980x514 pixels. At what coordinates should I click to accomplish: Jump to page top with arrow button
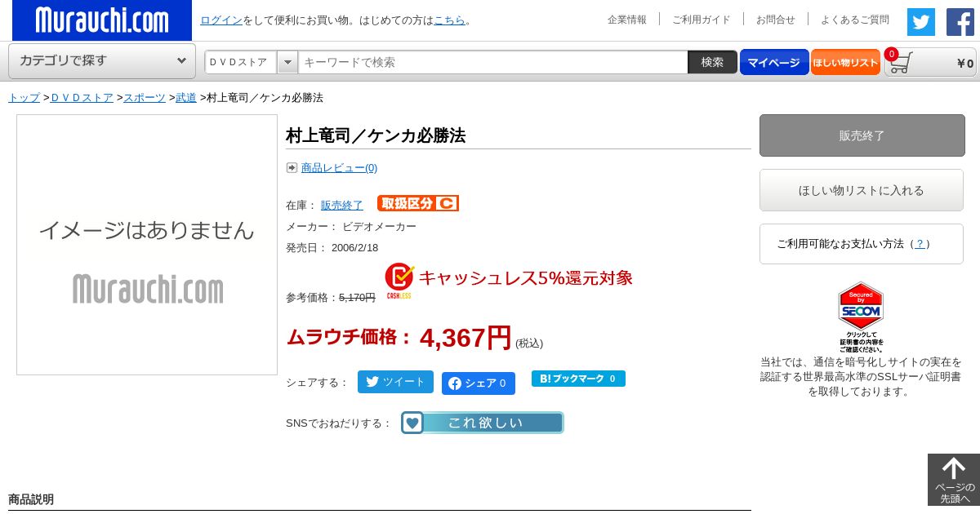click(954, 480)
